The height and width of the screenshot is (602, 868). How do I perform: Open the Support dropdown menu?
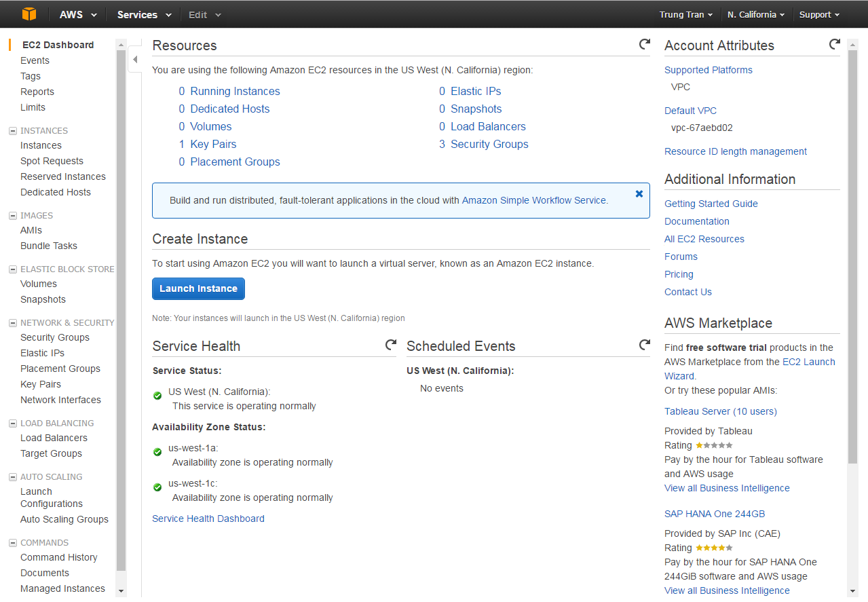coord(819,14)
